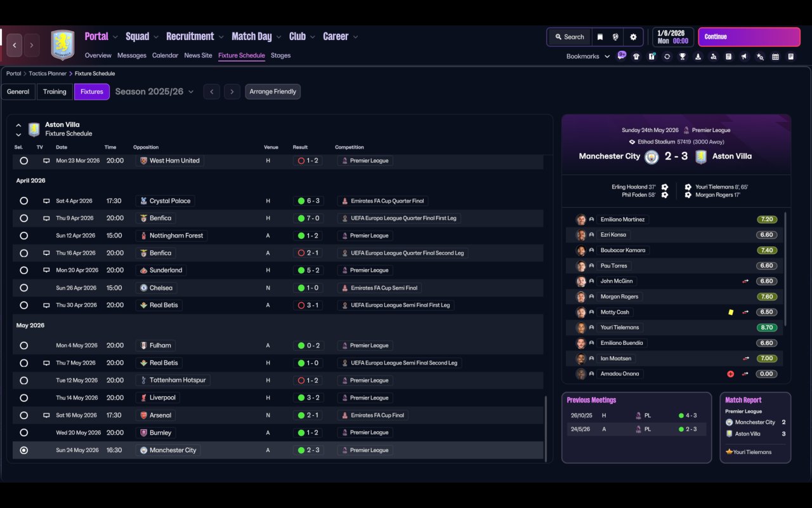Select the radio button for Manchester City fixture

tap(24, 450)
